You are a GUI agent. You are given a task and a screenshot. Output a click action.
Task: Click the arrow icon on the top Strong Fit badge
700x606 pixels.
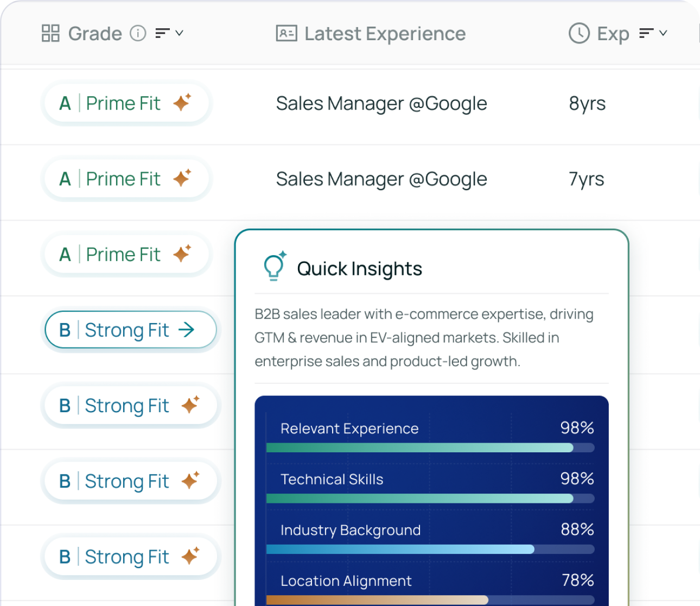coord(187,329)
